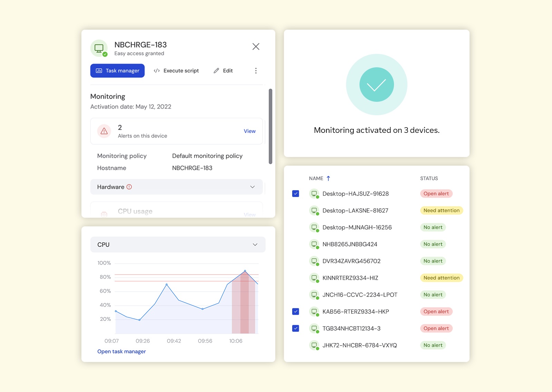The image size is (552, 392).
Task: Click the monitoring activated checkmark icon
Action: coord(377,85)
